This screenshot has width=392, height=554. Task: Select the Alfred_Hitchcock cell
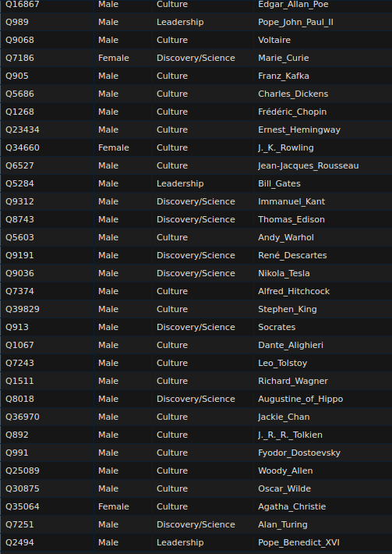pyautogui.click(x=323, y=291)
